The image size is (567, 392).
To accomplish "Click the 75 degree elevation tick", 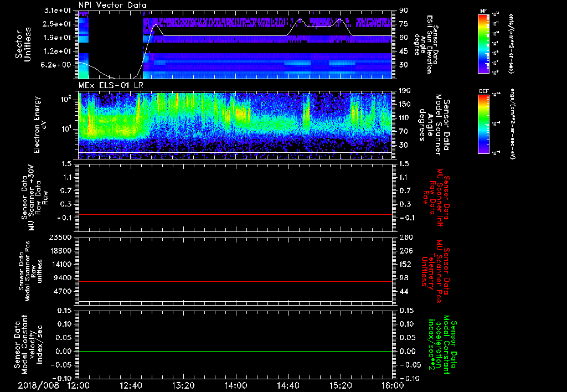I will tap(404, 24).
